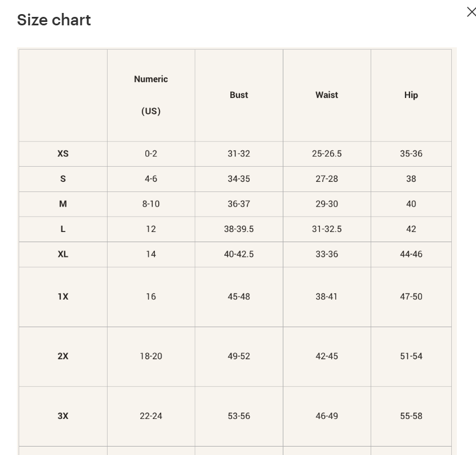This screenshot has height=455, width=476.
Task: Click the 25-26.5 waist measurement cell
Action: [x=327, y=153]
